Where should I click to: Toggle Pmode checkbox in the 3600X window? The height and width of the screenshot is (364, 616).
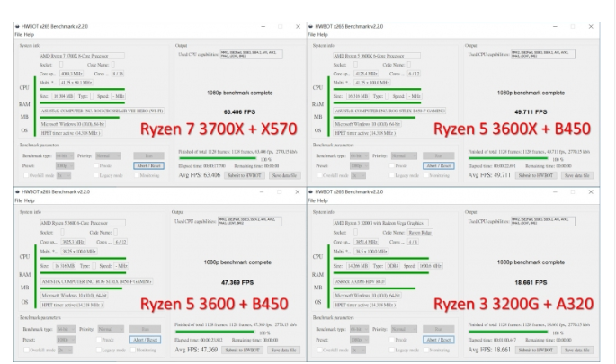392,165
